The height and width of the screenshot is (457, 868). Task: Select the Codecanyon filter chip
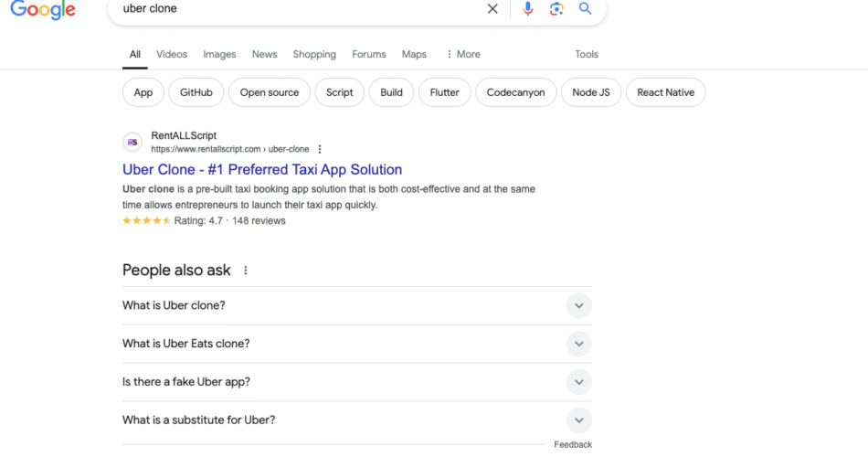pyautogui.click(x=515, y=92)
